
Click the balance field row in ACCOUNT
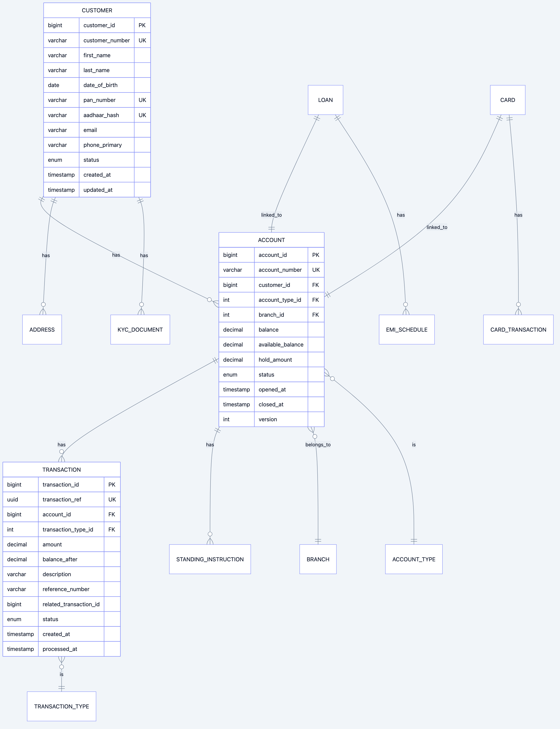point(272,329)
